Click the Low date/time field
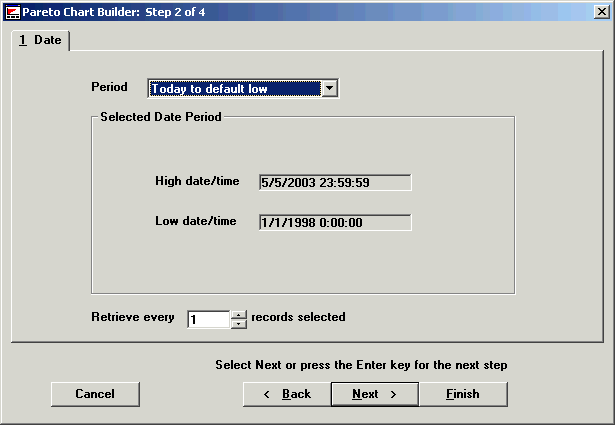 [334, 222]
